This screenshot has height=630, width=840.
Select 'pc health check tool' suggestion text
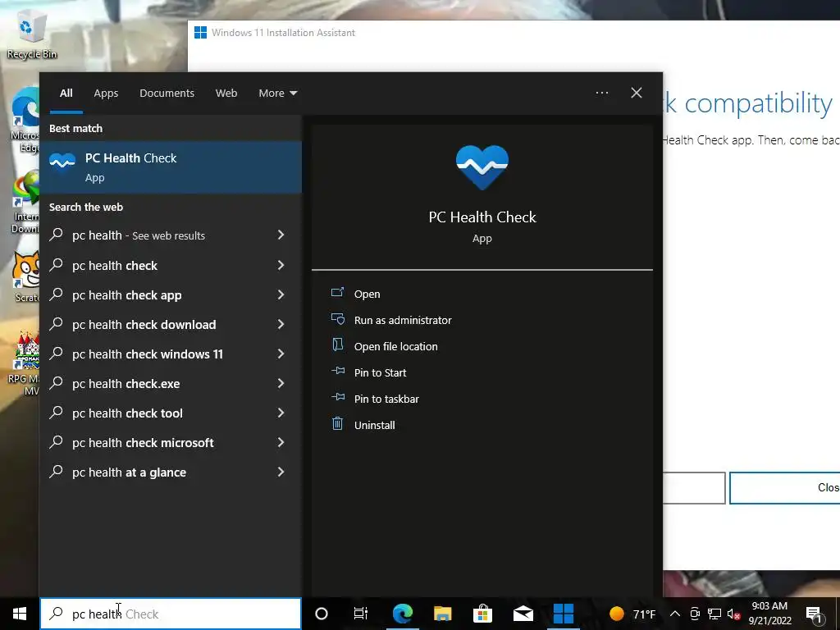point(127,413)
